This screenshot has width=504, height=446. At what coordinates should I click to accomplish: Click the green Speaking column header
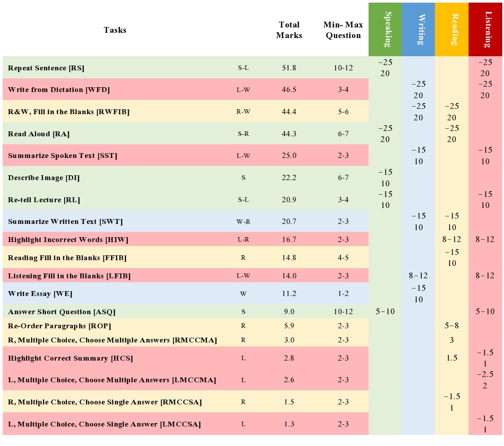pyautogui.click(x=385, y=30)
